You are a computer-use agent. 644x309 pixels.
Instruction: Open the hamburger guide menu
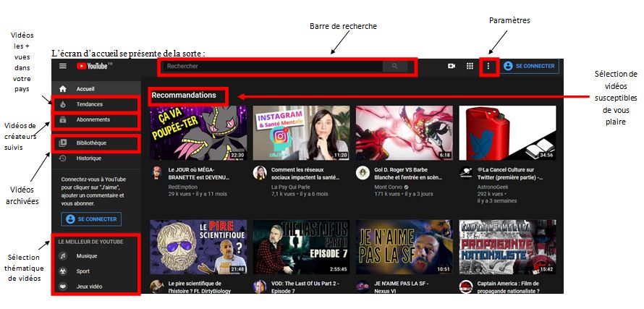[x=63, y=66]
